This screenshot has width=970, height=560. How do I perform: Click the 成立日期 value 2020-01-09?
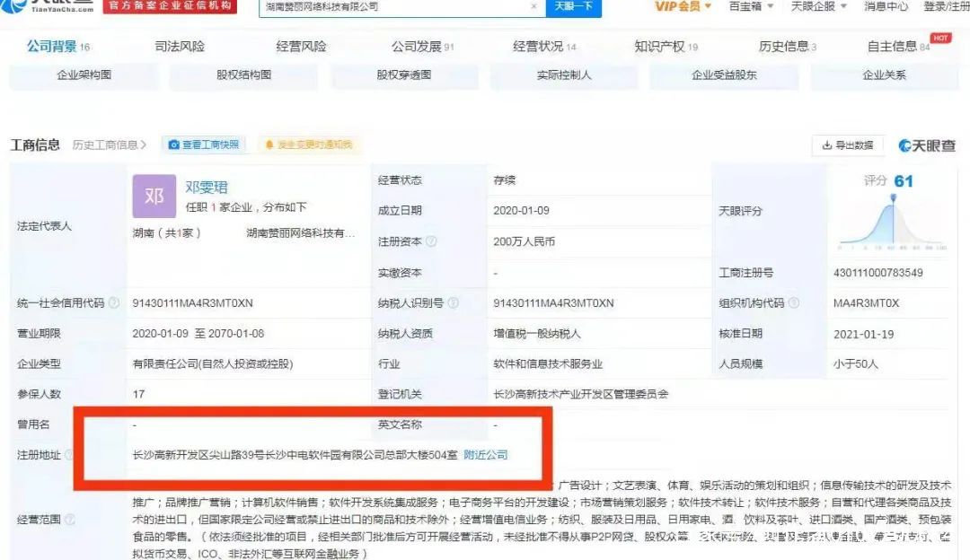521,211
